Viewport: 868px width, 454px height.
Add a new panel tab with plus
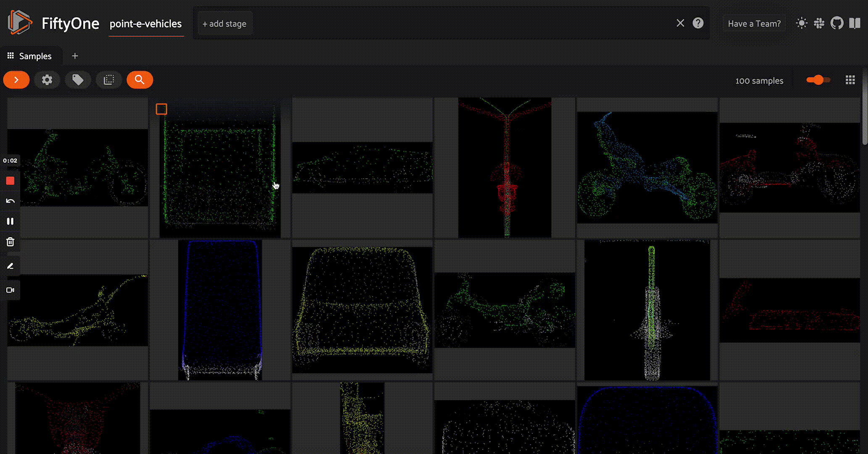tap(75, 56)
